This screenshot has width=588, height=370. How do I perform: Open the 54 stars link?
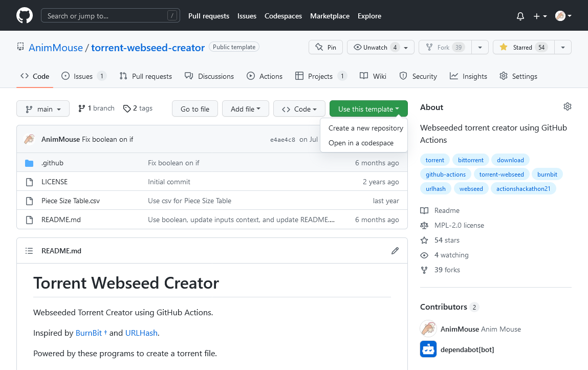point(440,240)
